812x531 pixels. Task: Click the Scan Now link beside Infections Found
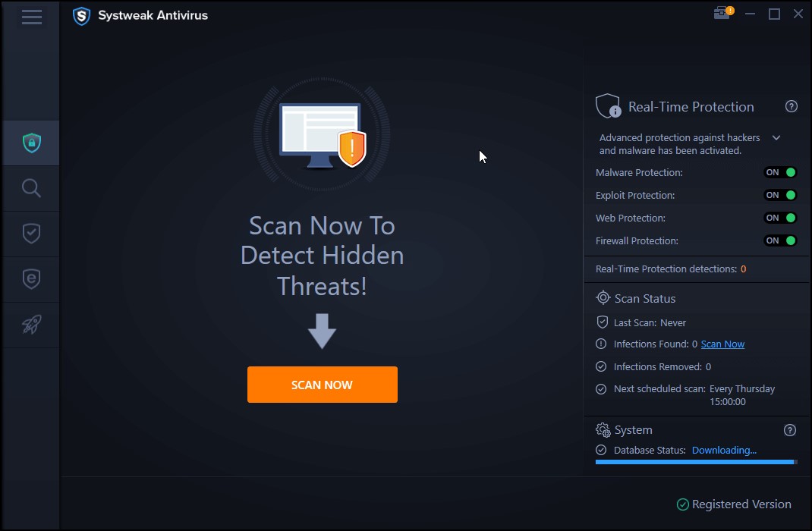pyautogui.click(x=722, y=344)
